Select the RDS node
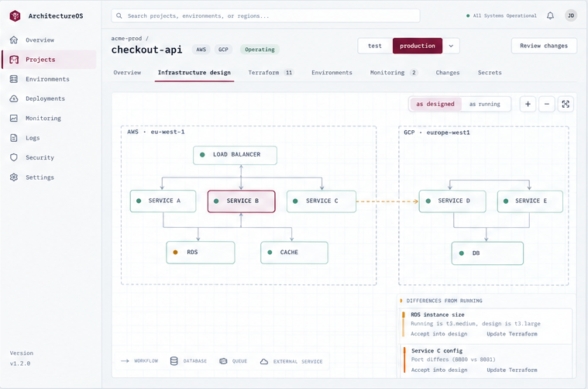This screenshot has width=588, height=389. click(x=201, y=253)
